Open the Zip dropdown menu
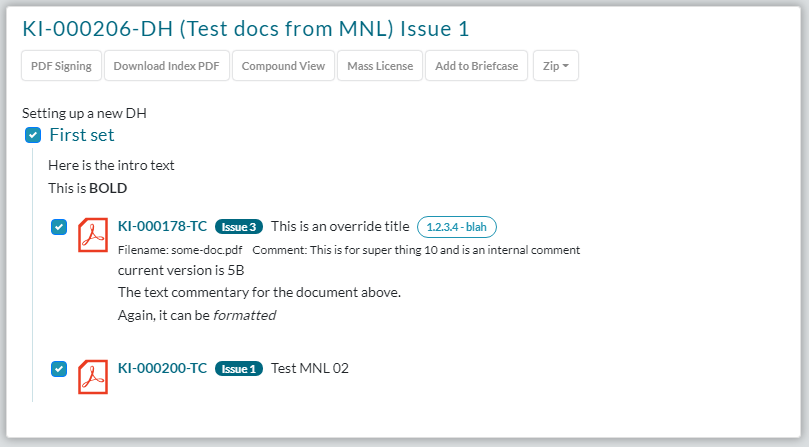This screenshot has width=809, height=447. (x=555, y=66)
